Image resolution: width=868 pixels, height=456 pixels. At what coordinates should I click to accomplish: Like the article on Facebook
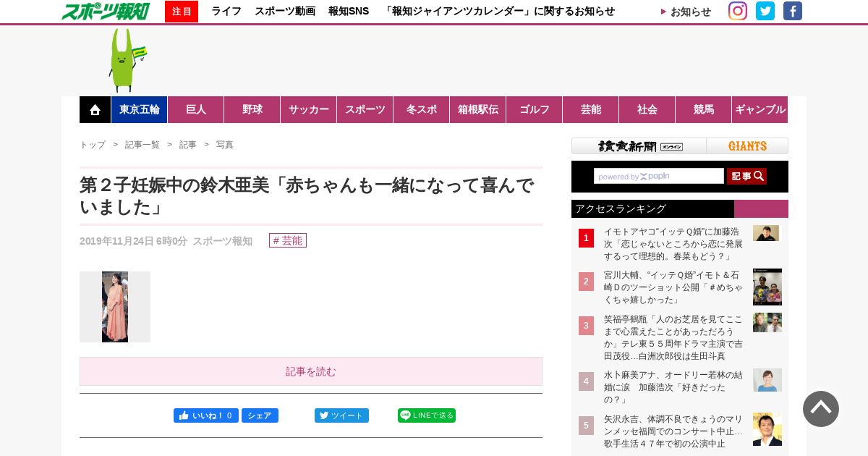206,415
